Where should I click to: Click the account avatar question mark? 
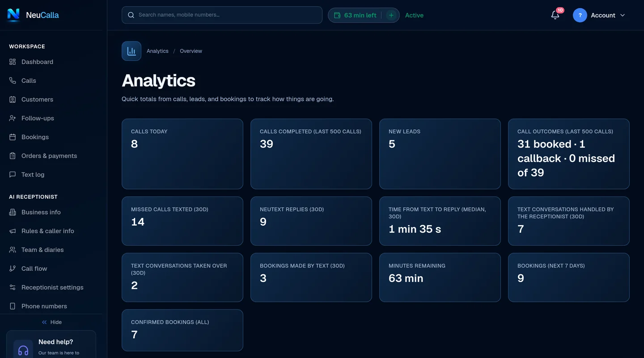tap(580, 15)
